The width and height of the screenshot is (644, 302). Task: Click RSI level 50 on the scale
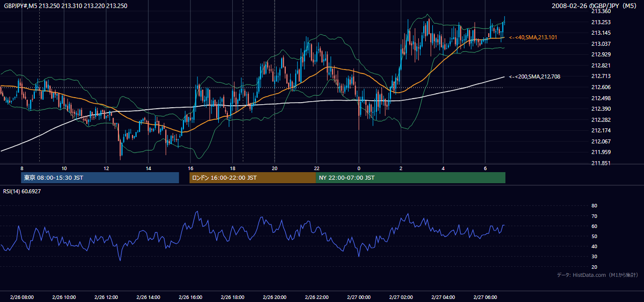pos(594,236)
